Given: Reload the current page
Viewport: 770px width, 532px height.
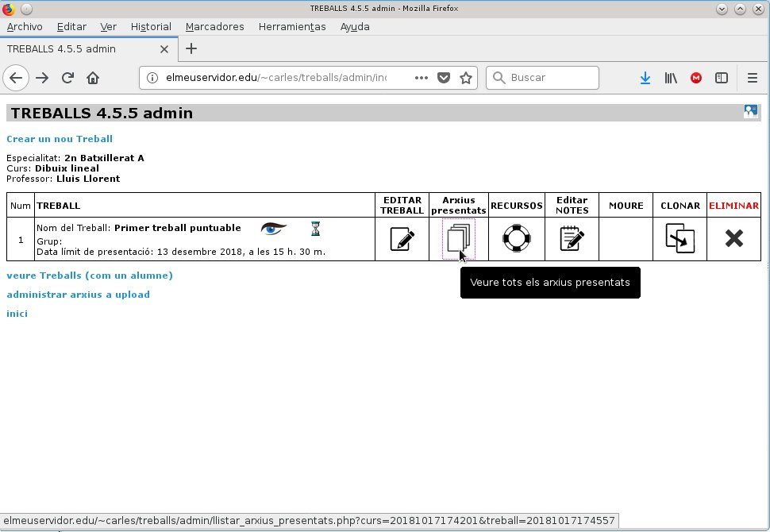Looking at the screenshot, I should click(67, 78).
